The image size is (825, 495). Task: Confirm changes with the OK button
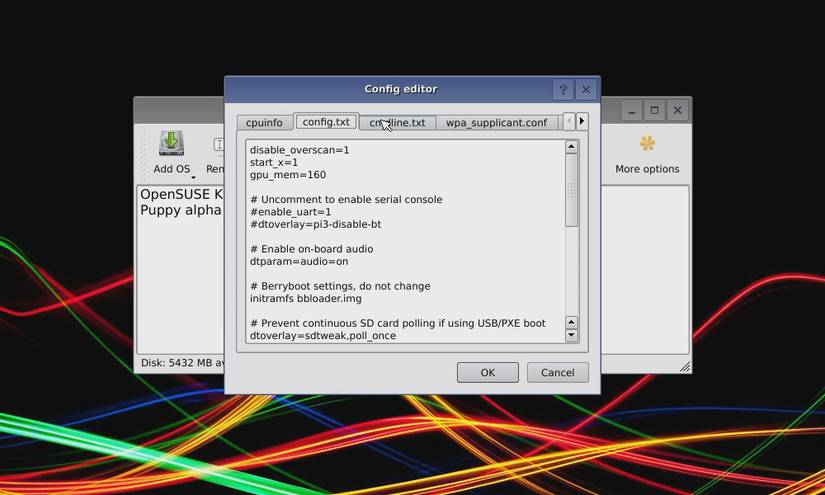pos(488,372)
